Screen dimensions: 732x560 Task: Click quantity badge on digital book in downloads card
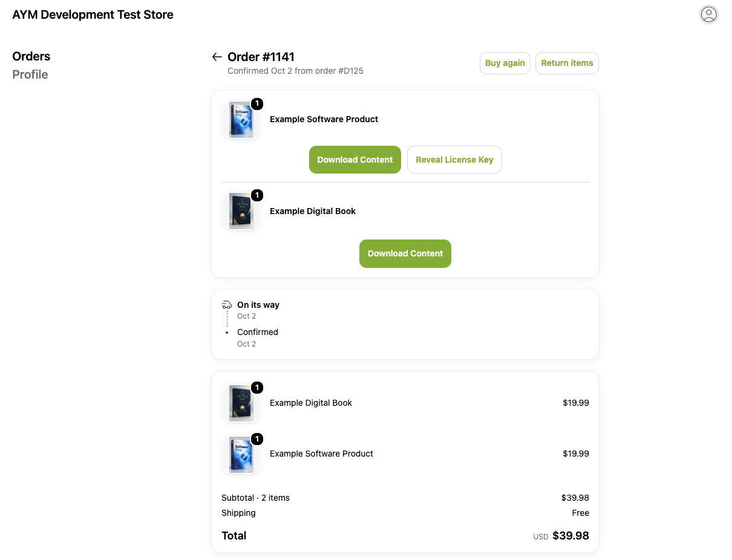pos(257,195)
